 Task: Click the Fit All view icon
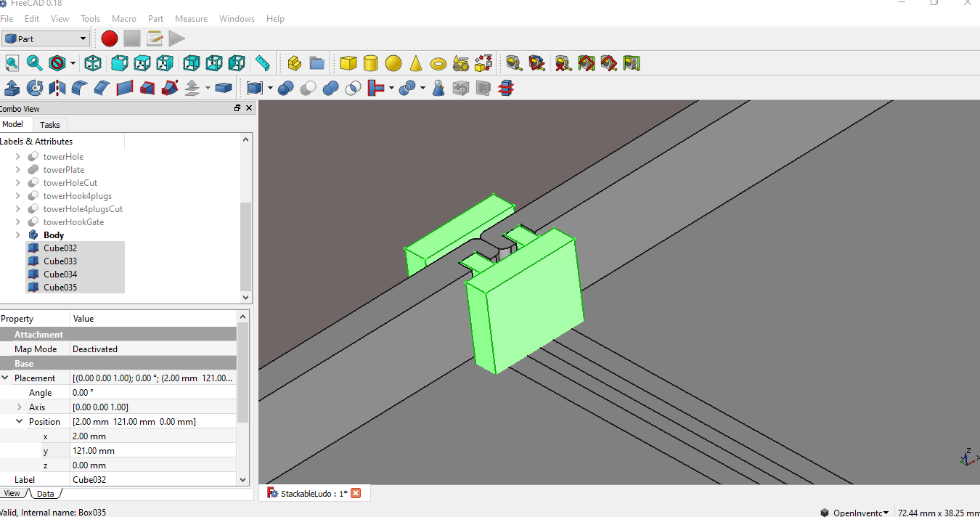(12, 64)
